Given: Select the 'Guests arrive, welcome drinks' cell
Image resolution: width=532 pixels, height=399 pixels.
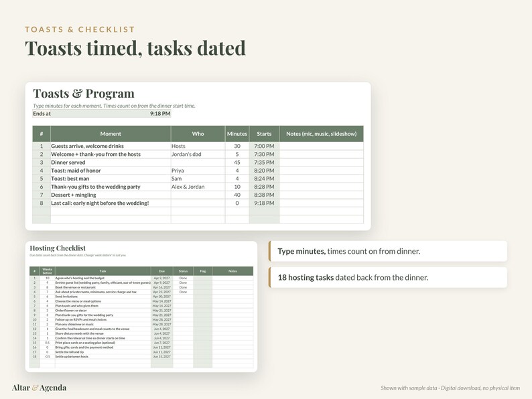Looking at the screenshot, I should point(111,146).
